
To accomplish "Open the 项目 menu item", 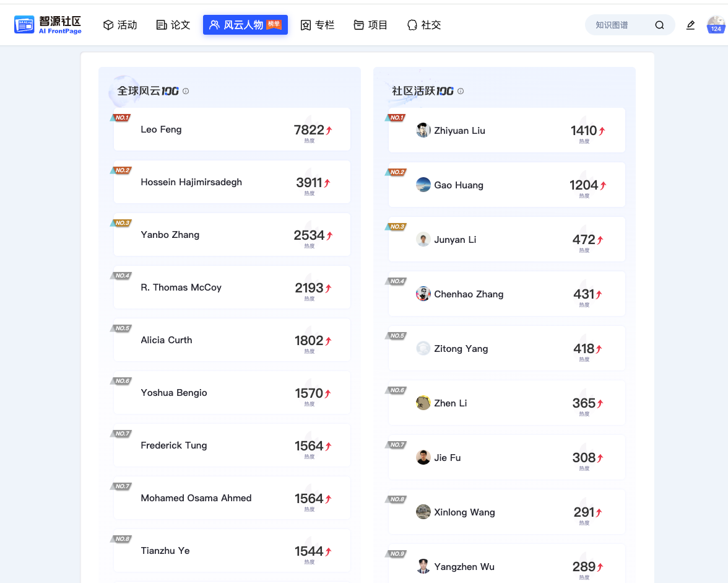I will tap(370, 25).
